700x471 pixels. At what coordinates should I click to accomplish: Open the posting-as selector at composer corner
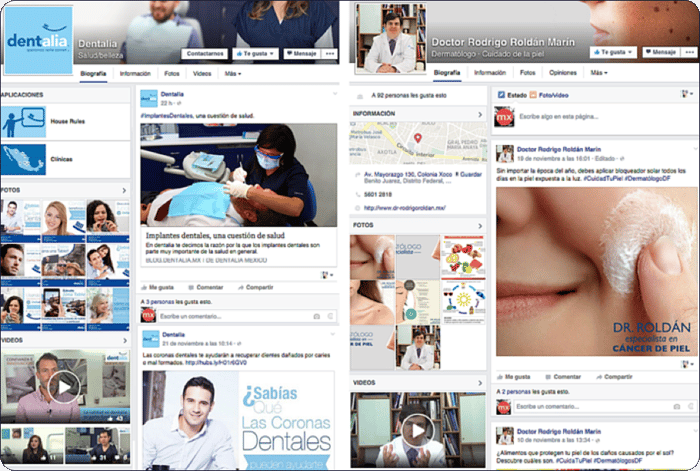point(687,94)
